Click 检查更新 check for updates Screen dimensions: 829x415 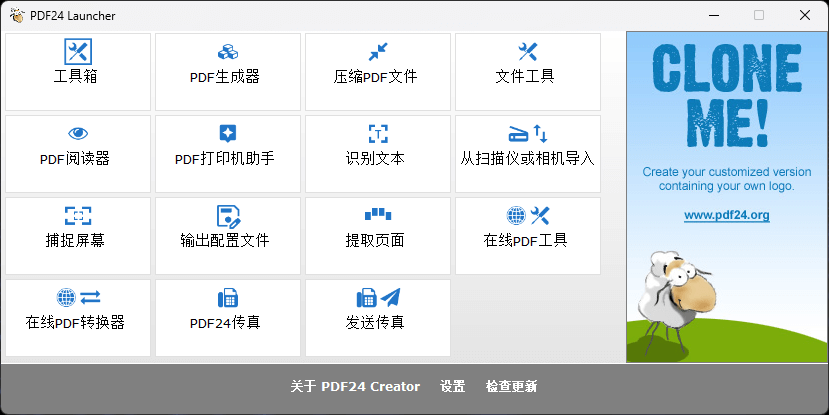tap(511, 387)
